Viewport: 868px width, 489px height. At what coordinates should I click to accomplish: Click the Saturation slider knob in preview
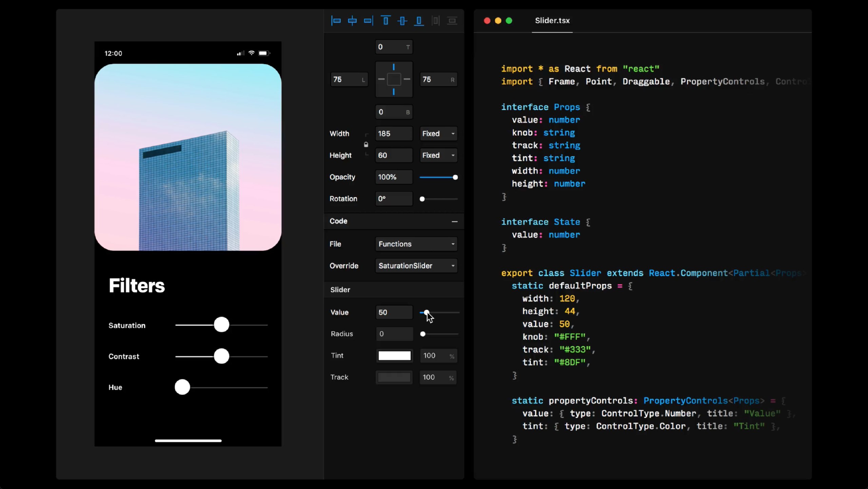pyautogui.click(x=221, y=325)
